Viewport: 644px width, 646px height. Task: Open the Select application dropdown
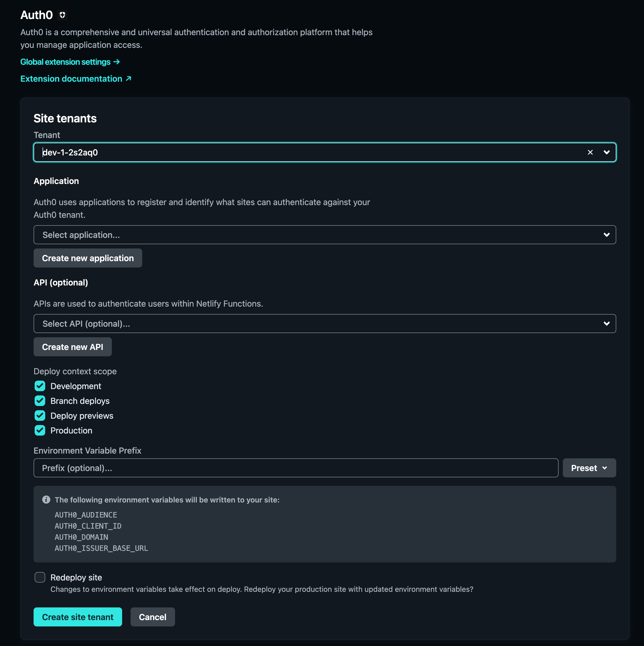(x=324, y=235)
